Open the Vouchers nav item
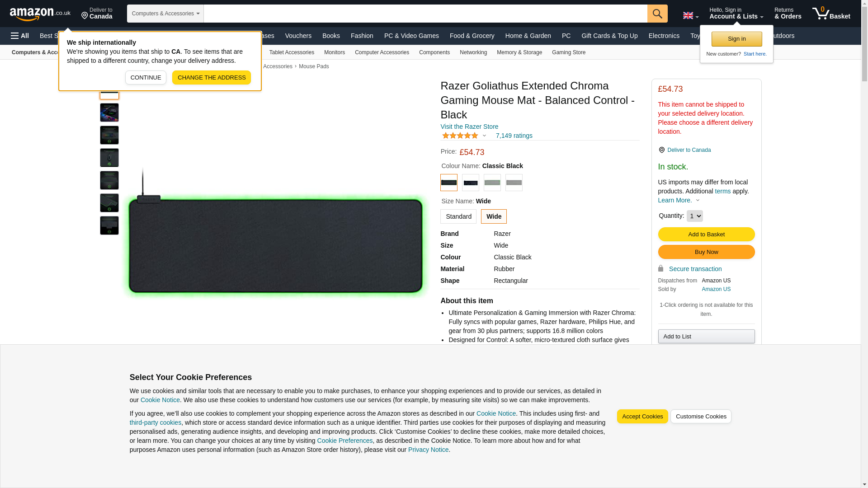Screen dimensions: 868x488 298,36
